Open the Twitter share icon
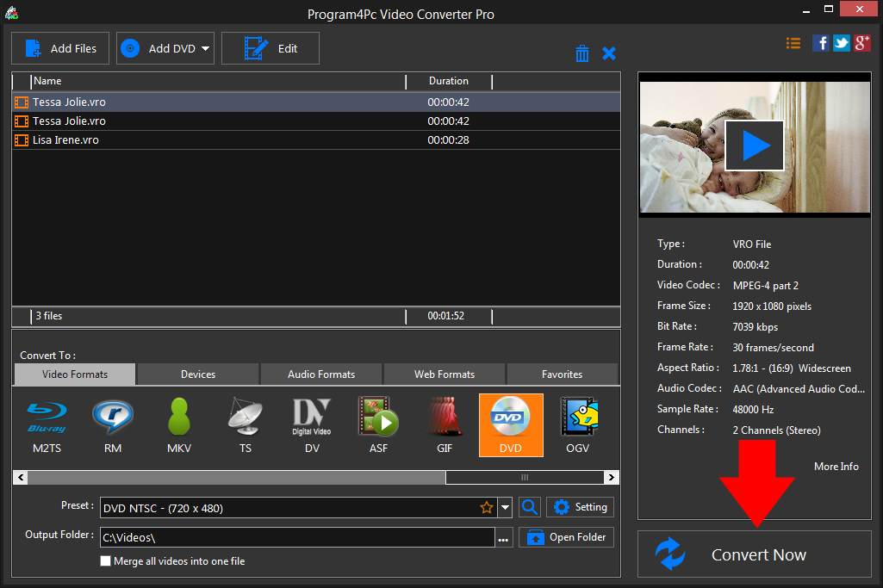 (842, 43)
